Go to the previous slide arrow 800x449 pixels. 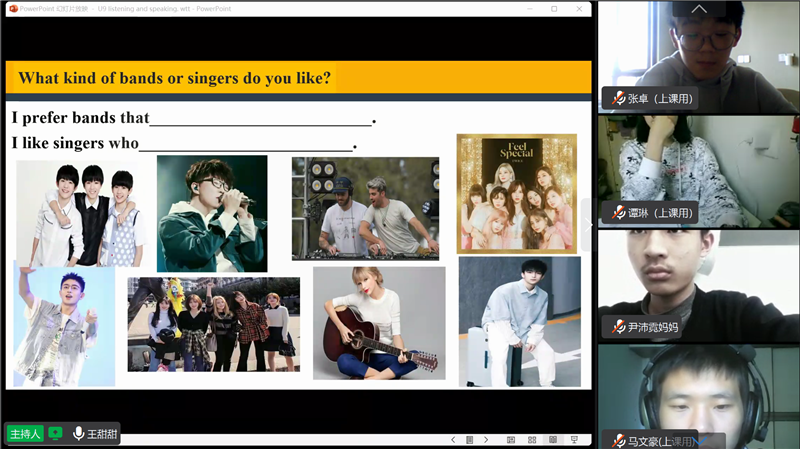(x=453, y=440)
